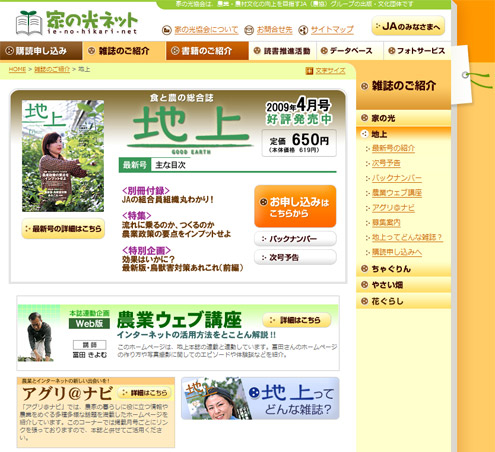Expand 花ぐらし in sidebar menu
Screen dimensions: 495x452
tap(403, 301)
